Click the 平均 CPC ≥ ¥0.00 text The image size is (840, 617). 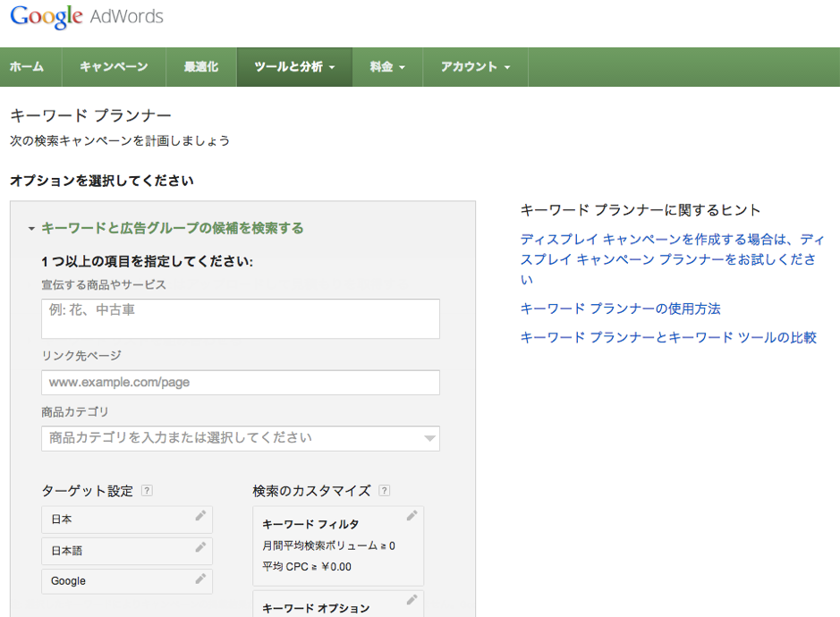point(307,567)
